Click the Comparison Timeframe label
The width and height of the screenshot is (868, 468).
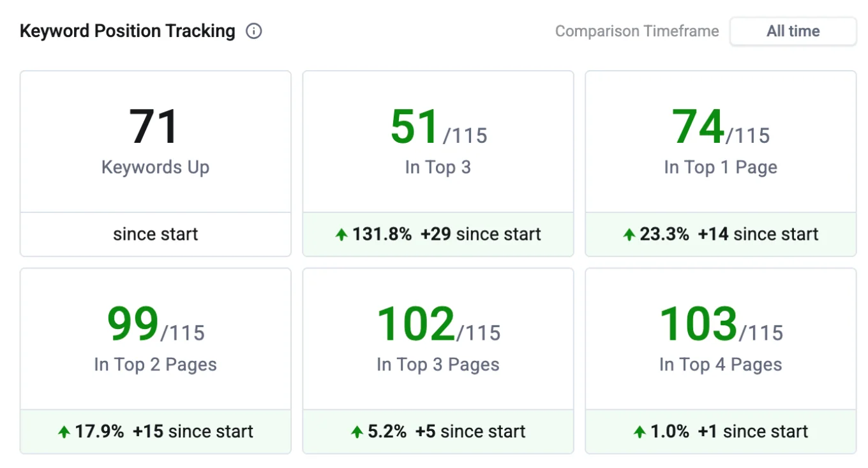(637, 30)
